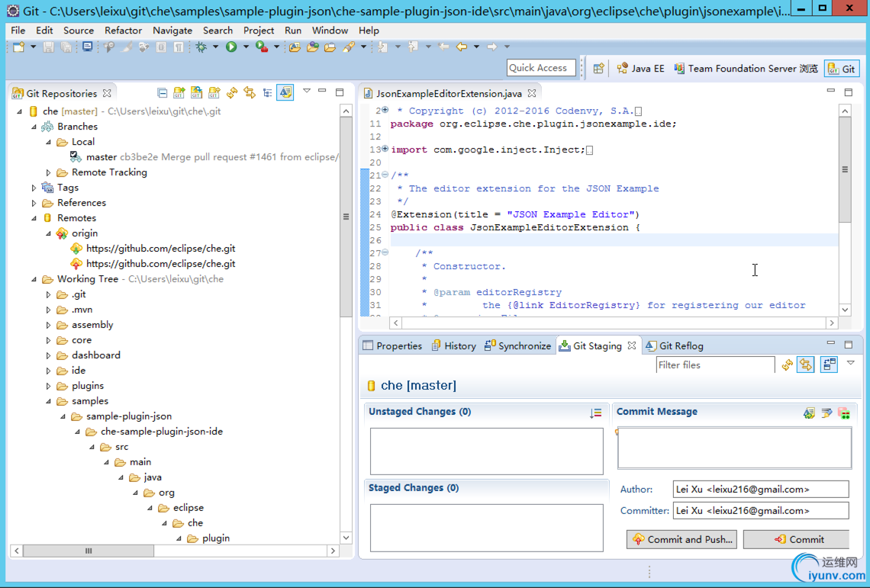Click the Save All toolbar icon
Screen dimensions: 870x588
click(x=66, y=47)
